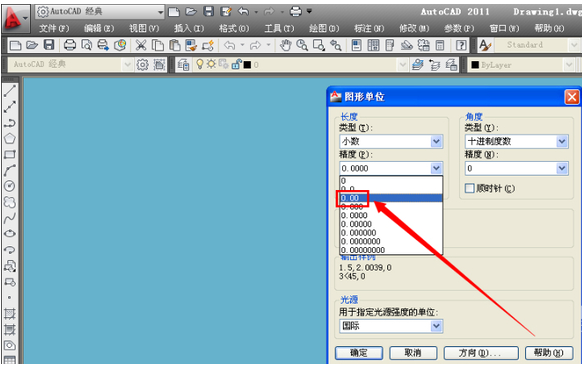Select the Polygon draw tool
The width and height of the screenshot is (582, 365).
click(10, 138)
